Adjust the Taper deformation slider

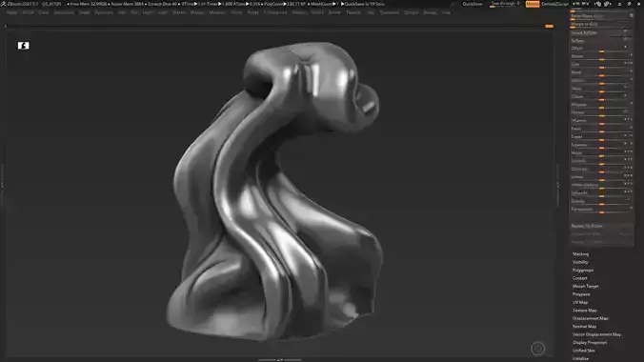tap(602, 137)
